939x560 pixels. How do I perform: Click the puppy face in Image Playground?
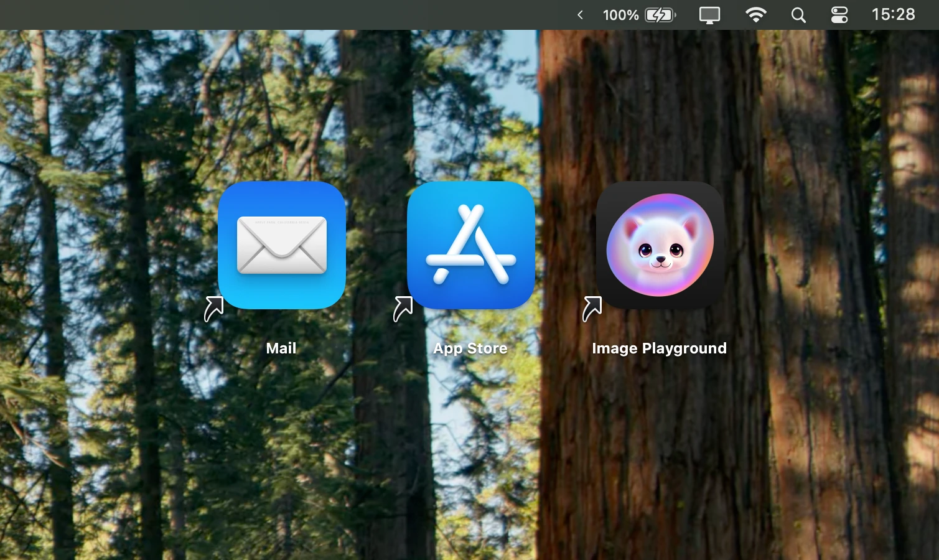(660, 246)
